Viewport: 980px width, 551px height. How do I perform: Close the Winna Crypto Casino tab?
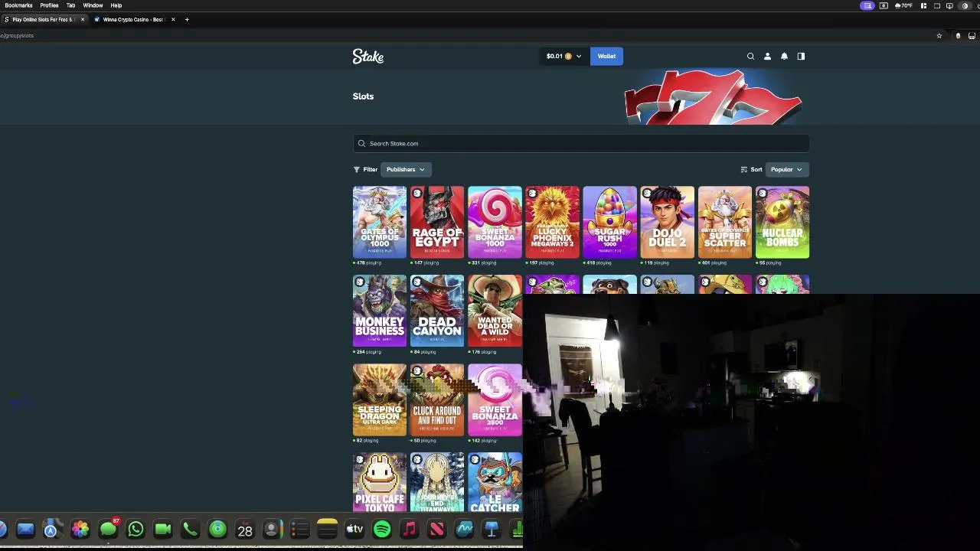pyautogui.click(x=173, y=19)
